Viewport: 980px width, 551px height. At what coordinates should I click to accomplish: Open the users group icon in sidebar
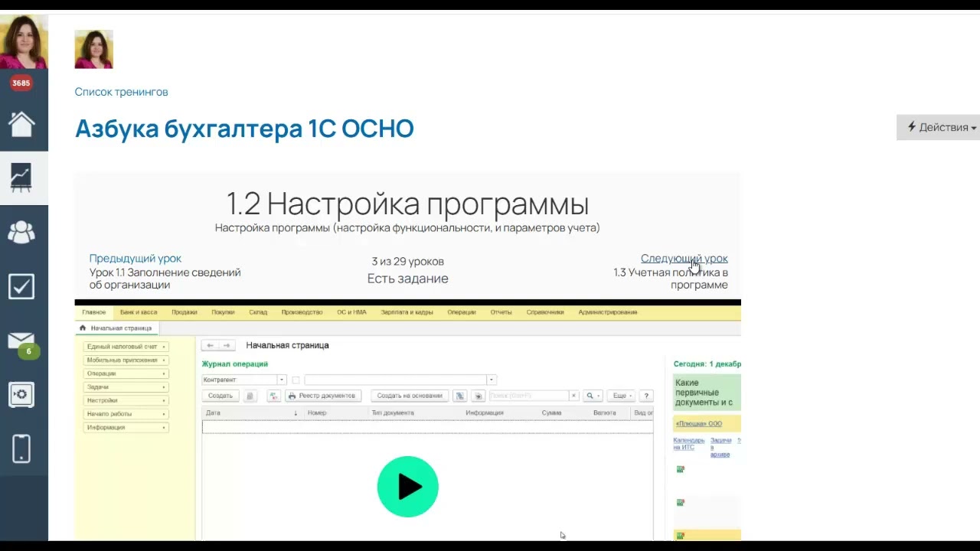[21, 232]
